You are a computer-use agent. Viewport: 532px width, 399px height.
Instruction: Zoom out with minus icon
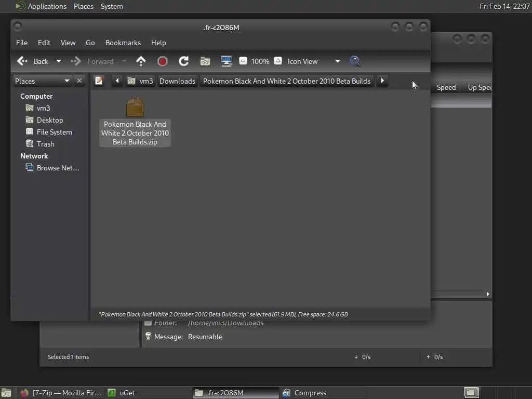(x=243, y=61)
